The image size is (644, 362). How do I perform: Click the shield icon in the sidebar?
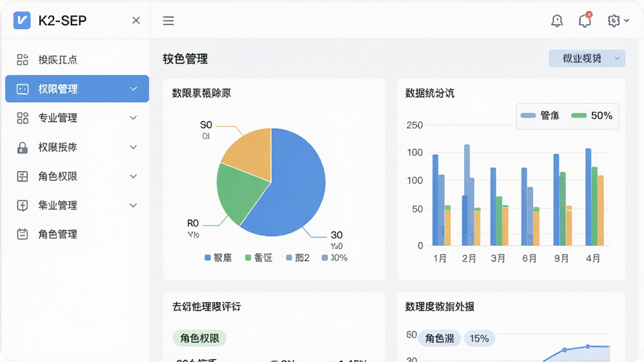coord(23,206)
